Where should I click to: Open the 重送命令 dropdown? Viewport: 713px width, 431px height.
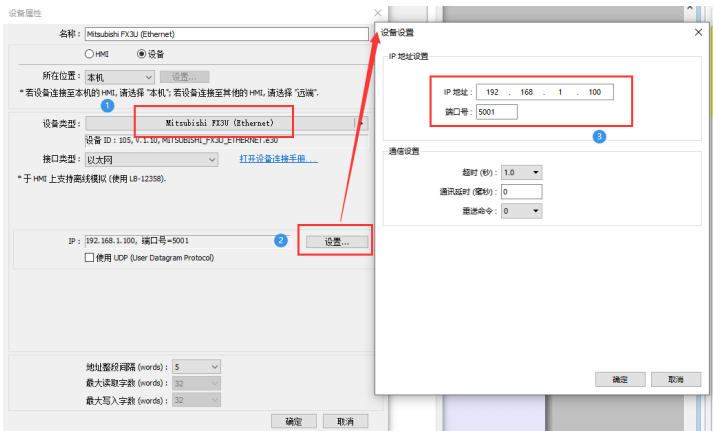pyautogui.click(x=522, y=211)
